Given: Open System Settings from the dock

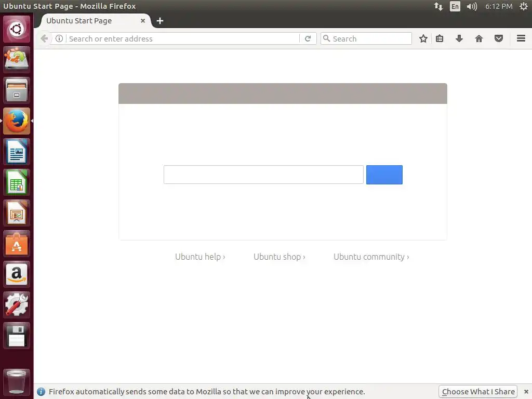Looking at the screenshot, I should pyautogui.click(x=16, y=305).
